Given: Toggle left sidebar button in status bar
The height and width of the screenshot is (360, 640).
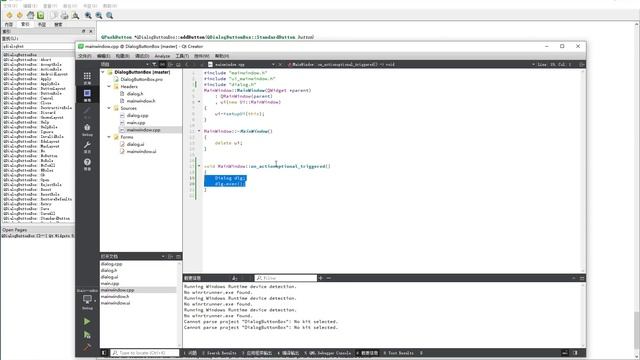Looking at the screenshot, I should pos(104,353).
